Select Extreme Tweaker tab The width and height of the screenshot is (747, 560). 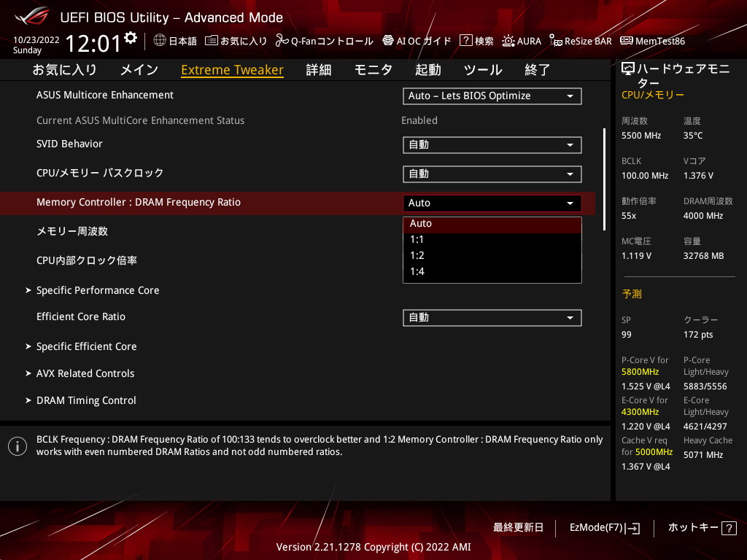click(232, 70)
